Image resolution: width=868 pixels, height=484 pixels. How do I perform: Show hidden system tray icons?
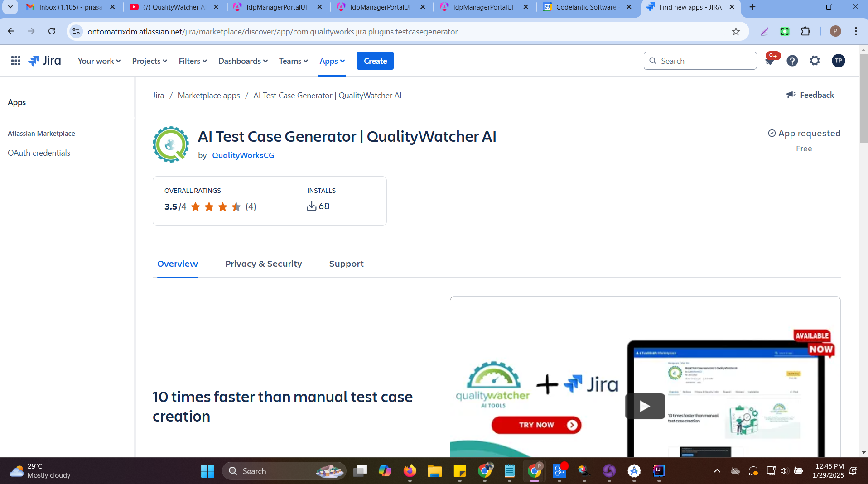[x=717, y=471]
